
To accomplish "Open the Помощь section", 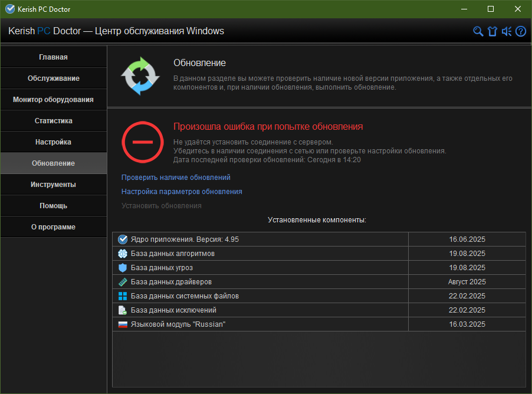I will coord(53,206).
